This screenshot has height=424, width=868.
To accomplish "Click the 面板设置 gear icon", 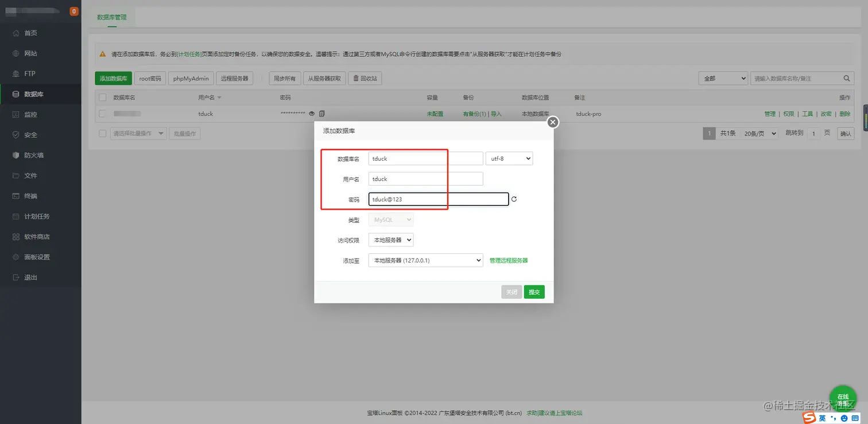I will click(x=16, y=257).
